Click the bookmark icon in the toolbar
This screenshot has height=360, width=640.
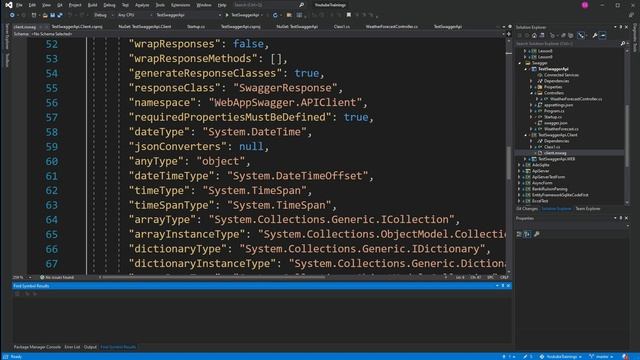pyautogui.click(x=349, y=15)
